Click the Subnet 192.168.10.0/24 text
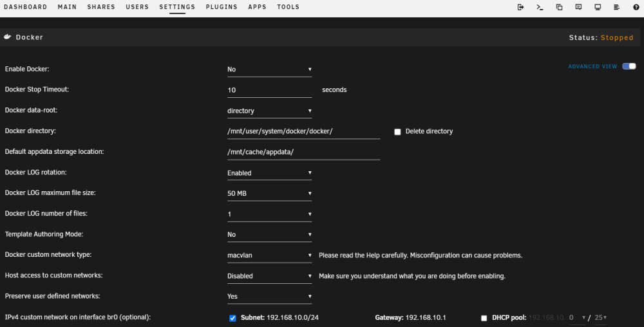 [x=279, y=317]
